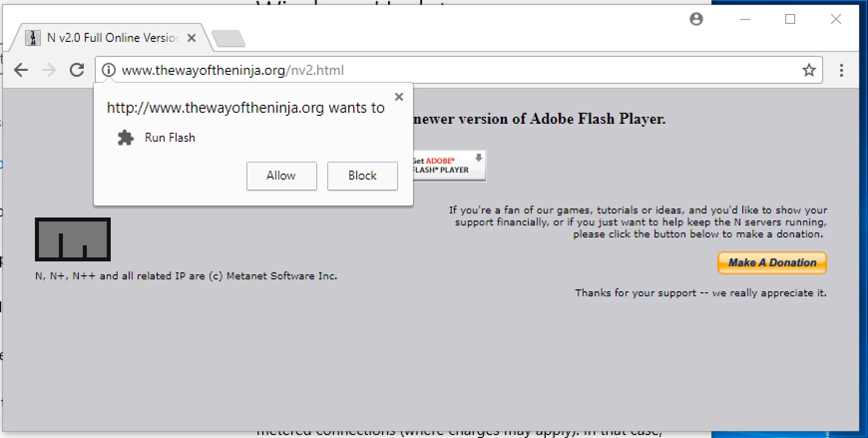Dismiss the Run Flash permission popup
The width and height of the screenshot is (868, 438).
click(399, 97)
